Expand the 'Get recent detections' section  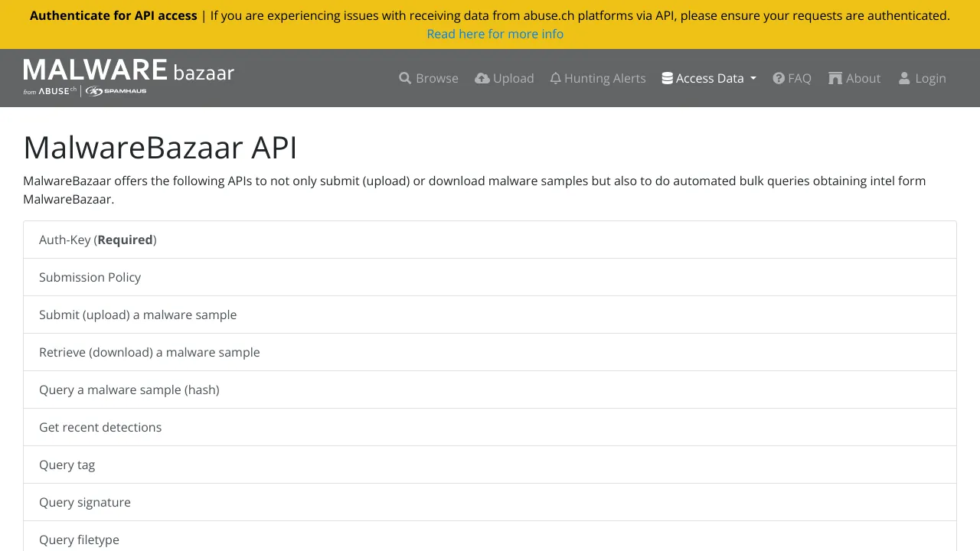tap(490, 427)
